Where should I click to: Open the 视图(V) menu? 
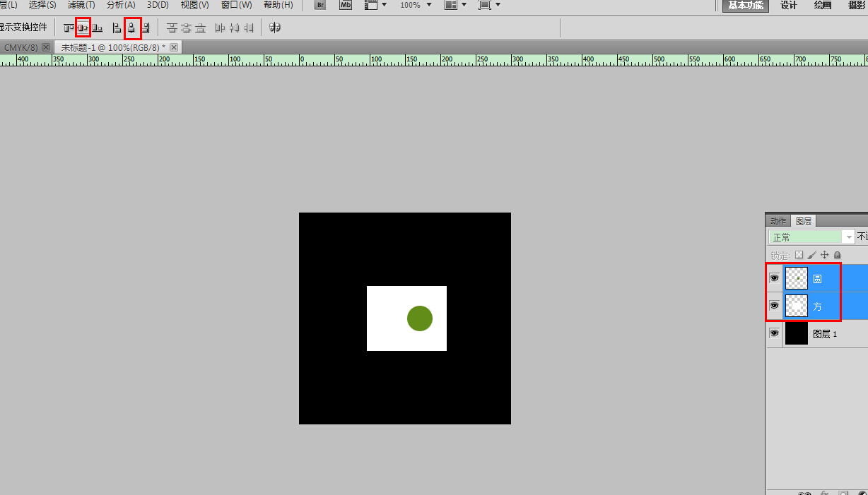[195, 5]
